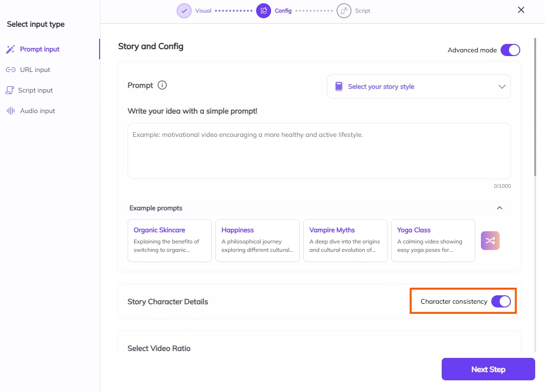Click the waveform icon beside Audio input
Screen dimensions: 545x392
(11, 111)
